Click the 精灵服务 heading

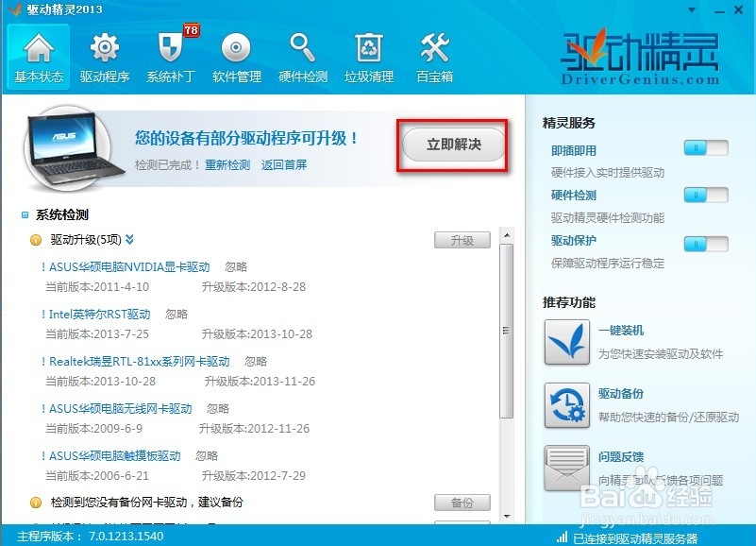click(569, 123)
